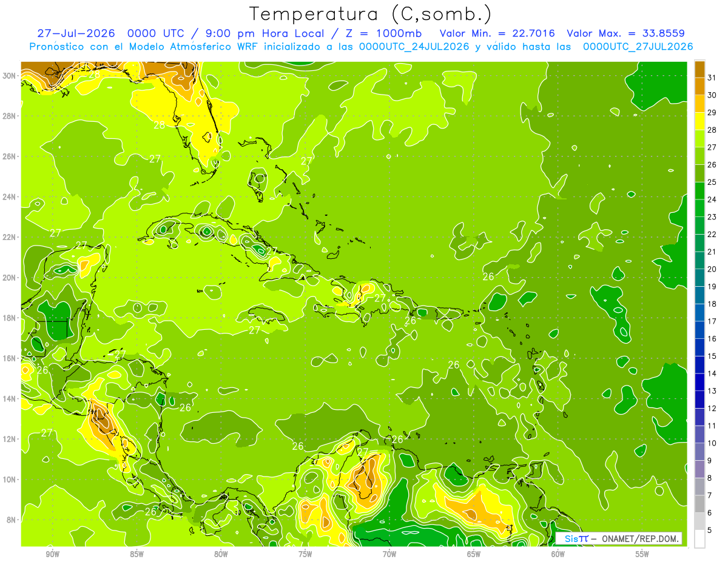Click the 13 label on the color scale
Viewport: 728px width, 562px height.
point(712,391)
